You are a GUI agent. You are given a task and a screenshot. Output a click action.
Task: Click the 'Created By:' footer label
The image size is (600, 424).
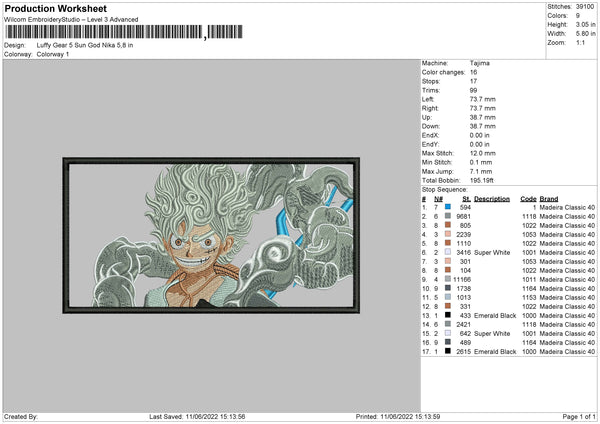(21, 416)
